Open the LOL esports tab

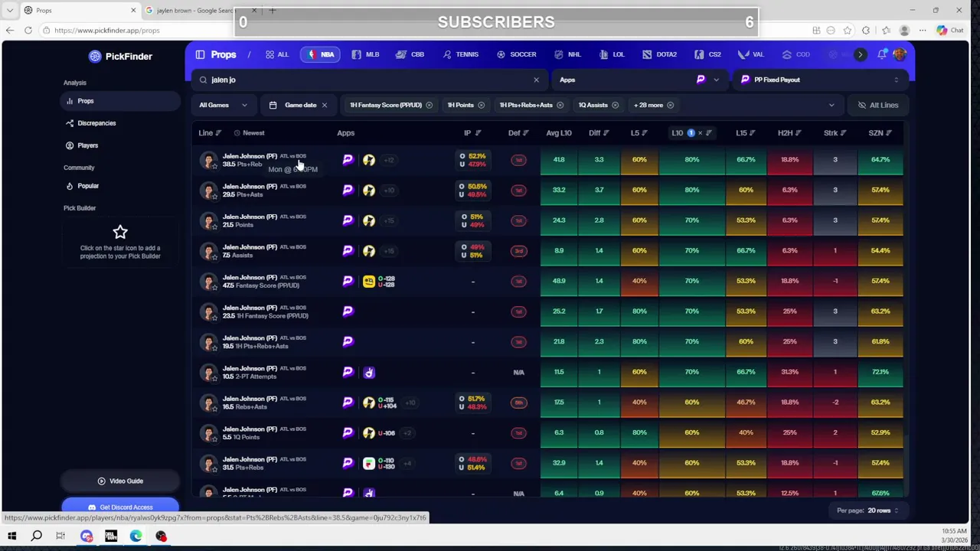(x=611, y=54)
